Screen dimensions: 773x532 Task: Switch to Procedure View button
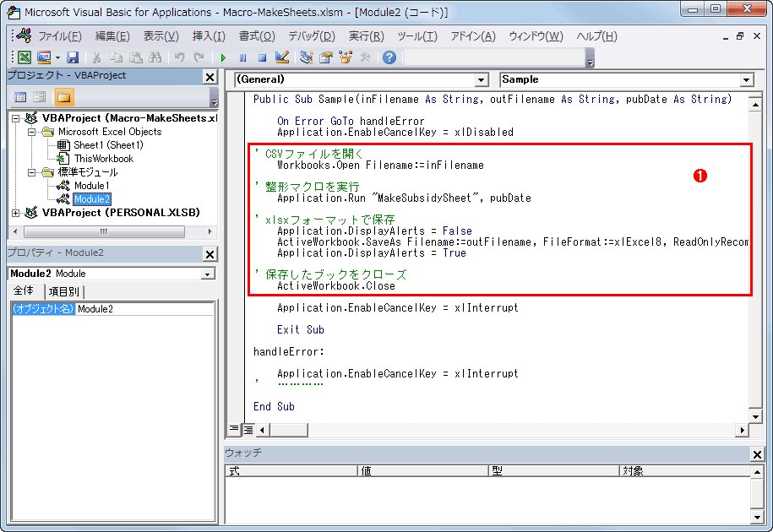(234, 430)
